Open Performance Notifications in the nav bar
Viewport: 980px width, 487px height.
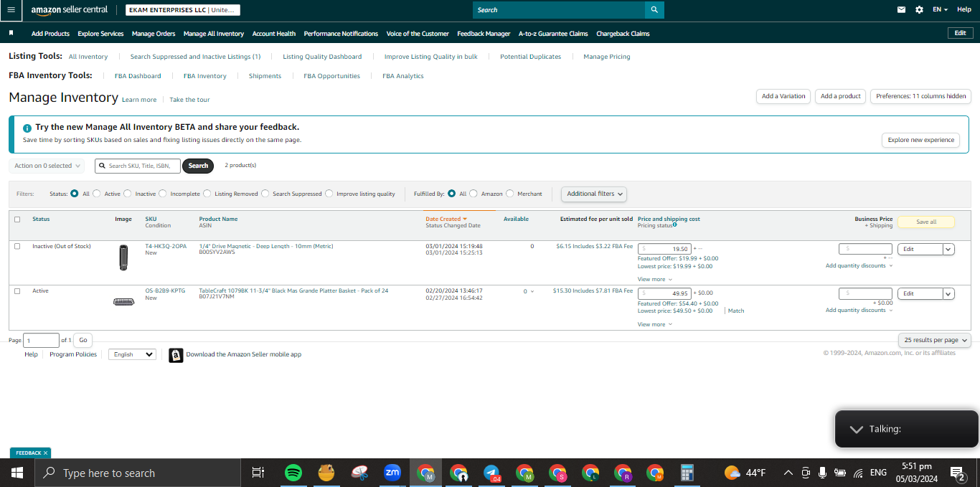point(341,34)
